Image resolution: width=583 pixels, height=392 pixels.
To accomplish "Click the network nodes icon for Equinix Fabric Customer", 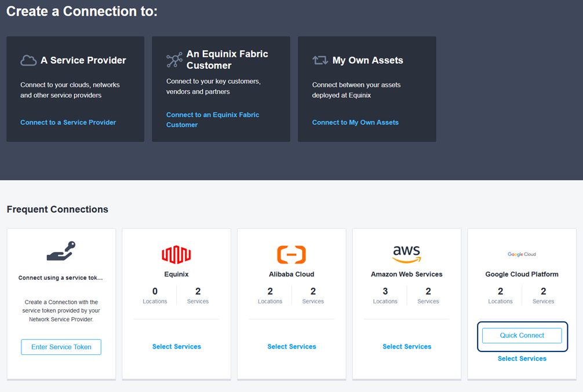I will click(x=174, y=60).
